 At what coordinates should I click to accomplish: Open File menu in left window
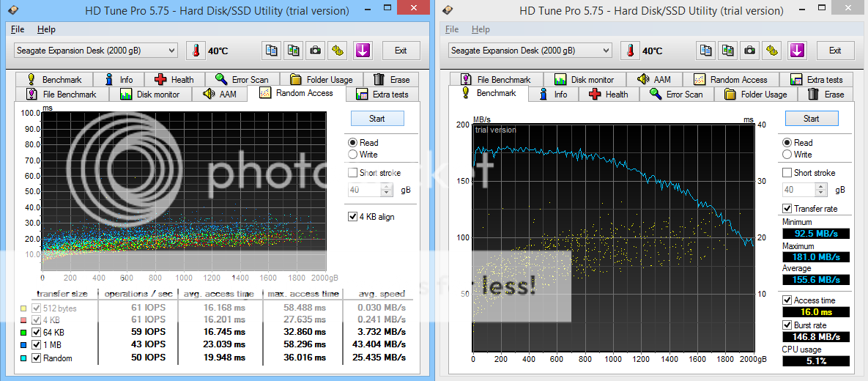(17, 29)
